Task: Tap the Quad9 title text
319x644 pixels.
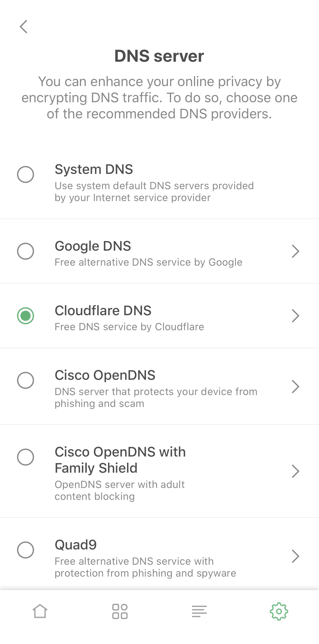Action: tap(76, 545)
